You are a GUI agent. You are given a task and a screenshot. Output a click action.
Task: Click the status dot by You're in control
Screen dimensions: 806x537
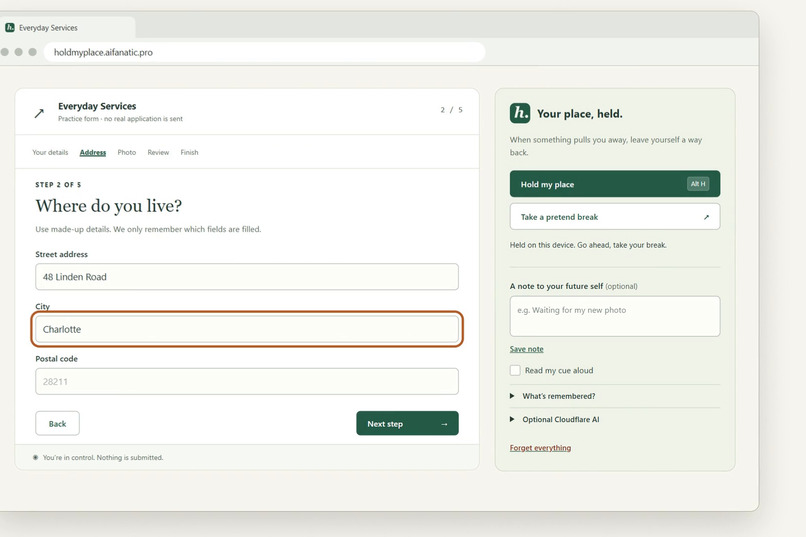coord(35,457)
